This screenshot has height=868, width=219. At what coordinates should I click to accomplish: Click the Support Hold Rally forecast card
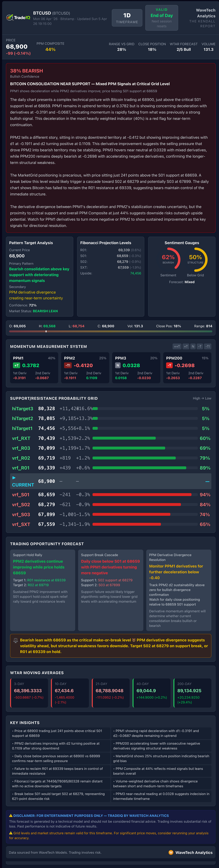[43, 590]
